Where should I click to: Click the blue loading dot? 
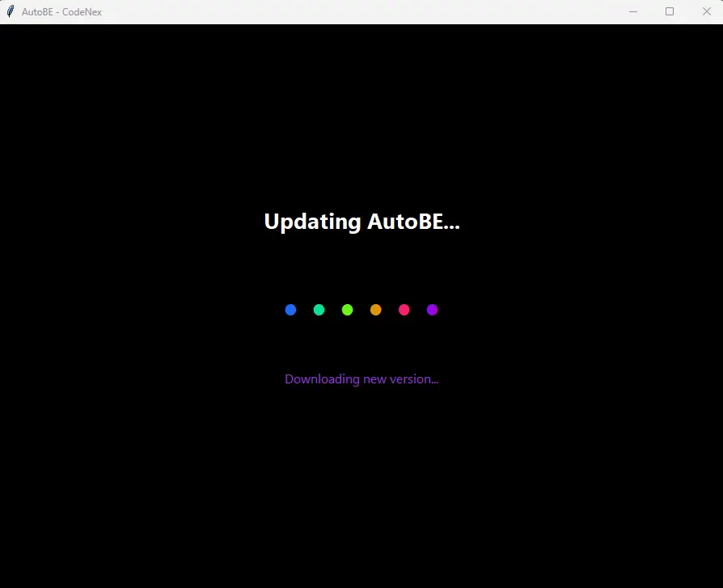point(290,310)
